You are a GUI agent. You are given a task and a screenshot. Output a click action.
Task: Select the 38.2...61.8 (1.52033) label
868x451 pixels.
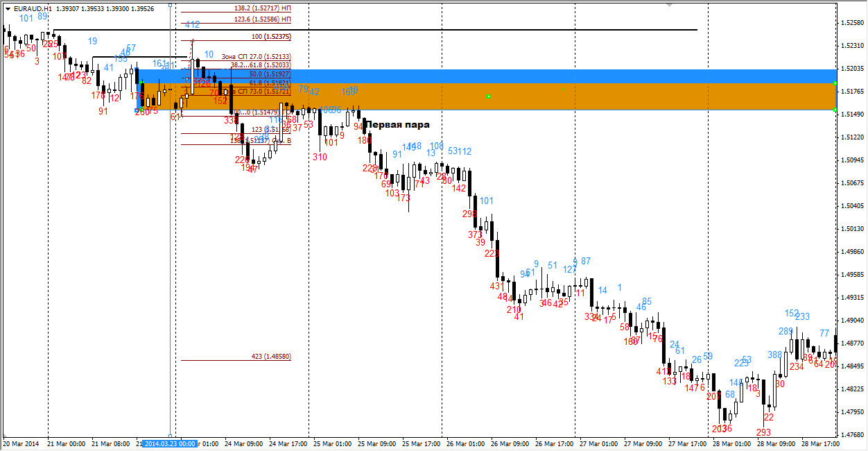pos(261,65)
